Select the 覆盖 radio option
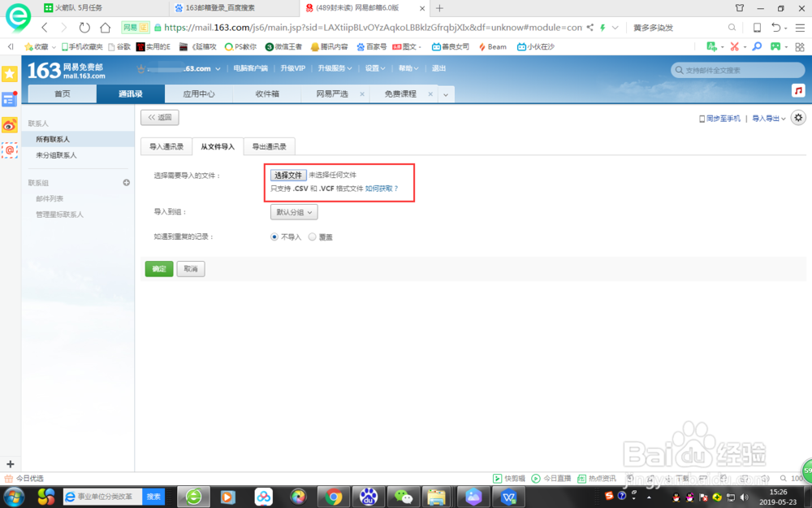Image resolution: width=812 pixels, height=508 pixels. tap(312, 237)
